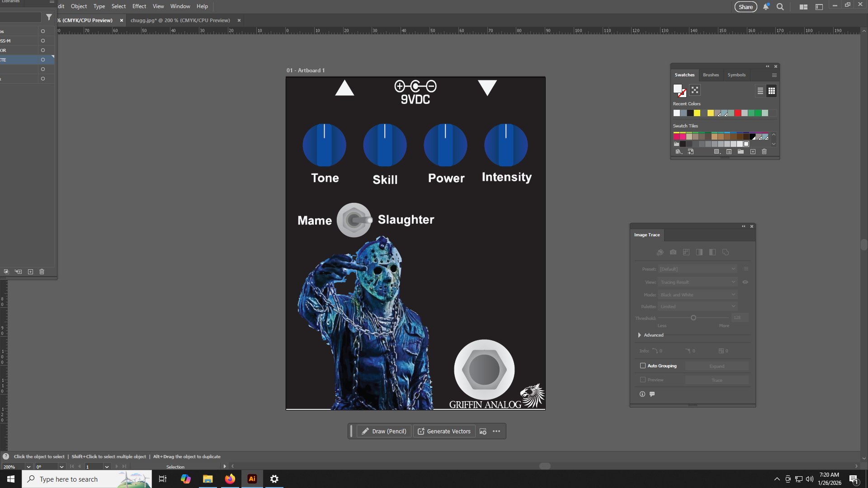Open the Swatch Libraries menu icon

[x=678, y=152]
